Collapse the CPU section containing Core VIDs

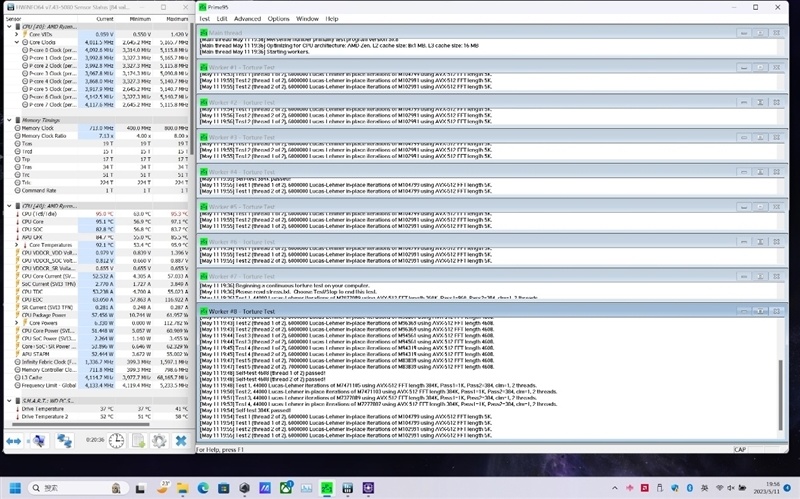(9, 27)
